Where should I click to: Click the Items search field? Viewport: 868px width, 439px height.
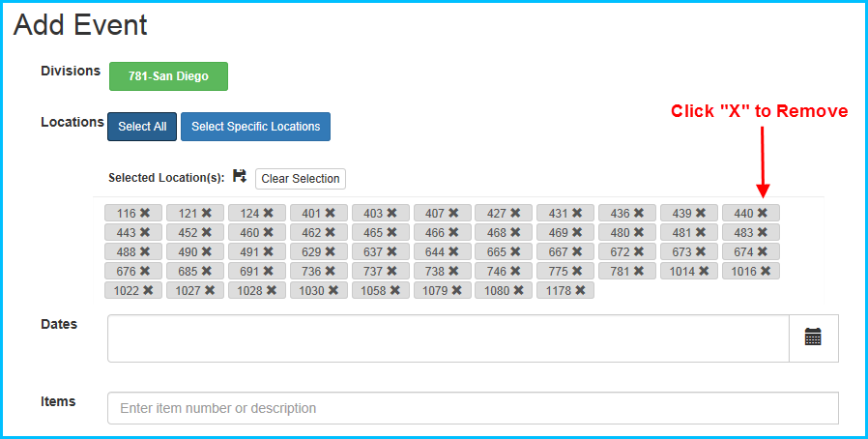(472, 408)
